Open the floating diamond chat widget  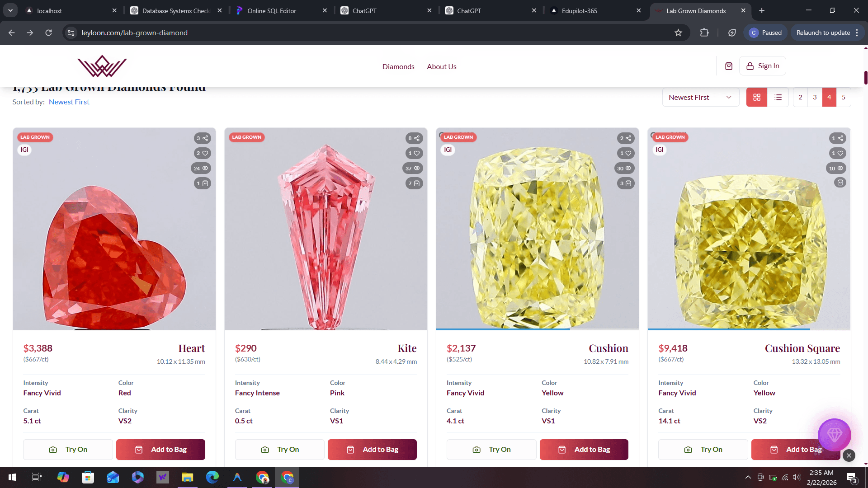pyautogui.click(x=835, y=435)
